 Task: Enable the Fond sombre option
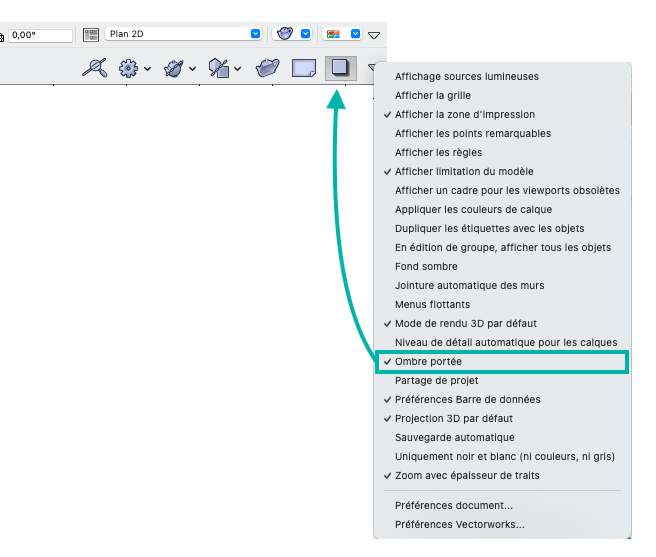click(x=502, y=267)
